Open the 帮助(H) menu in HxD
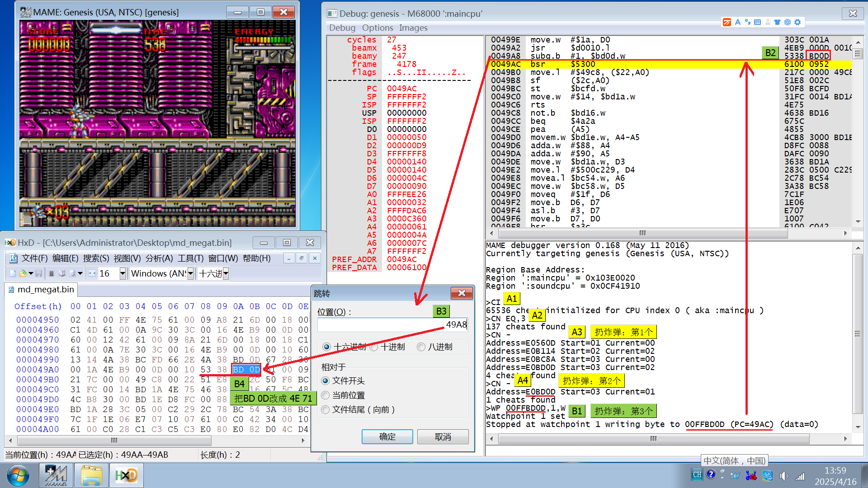The height and width of the screenshot is (488, 868). (x=257, y=258)
